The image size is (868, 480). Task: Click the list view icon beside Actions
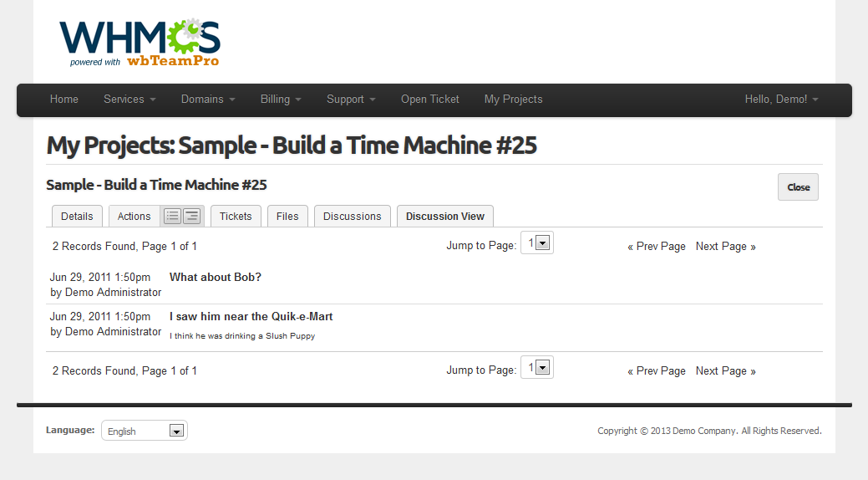172,217
